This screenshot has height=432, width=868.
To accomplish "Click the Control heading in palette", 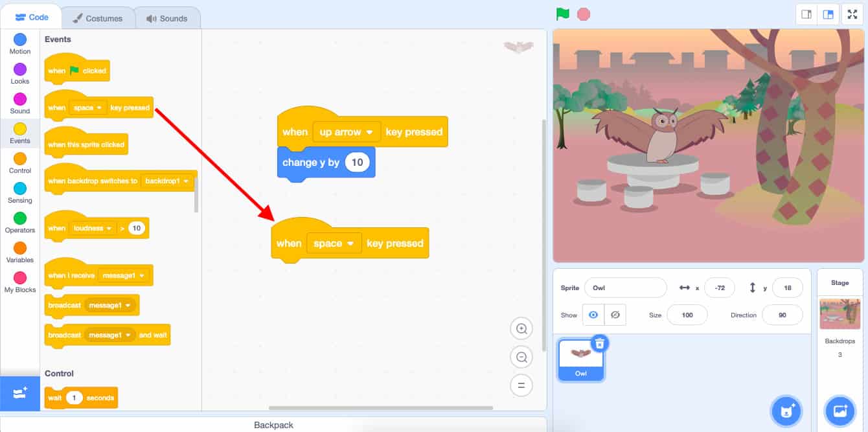I will 59,373.
